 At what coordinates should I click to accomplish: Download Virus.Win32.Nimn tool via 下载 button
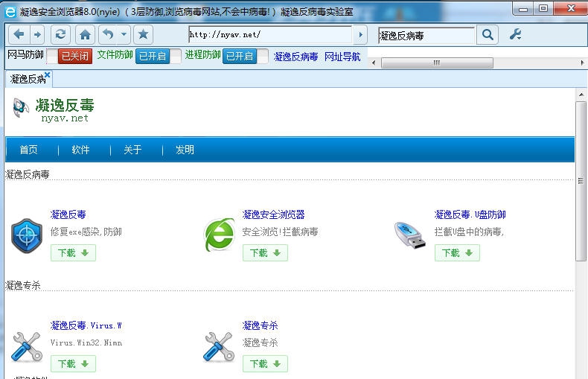[73, 363]
